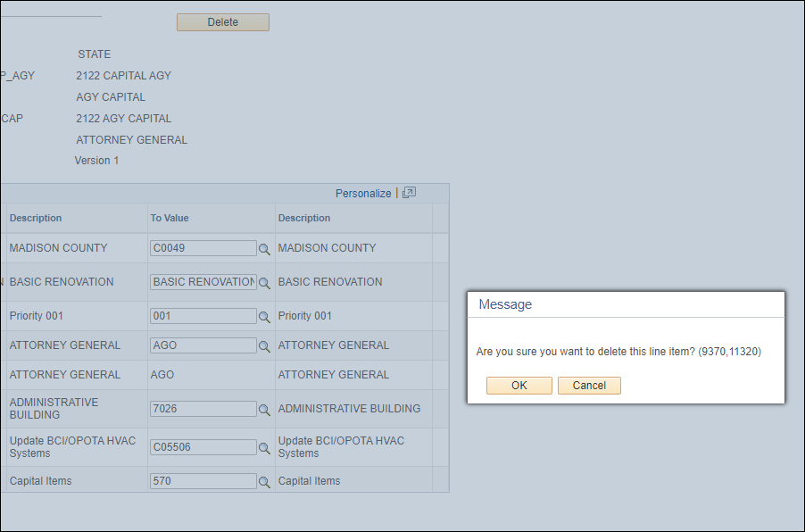Click the C0049 To Value field
Image resolution: width=805 pixels, height=532 pixels.
(203, 248)
